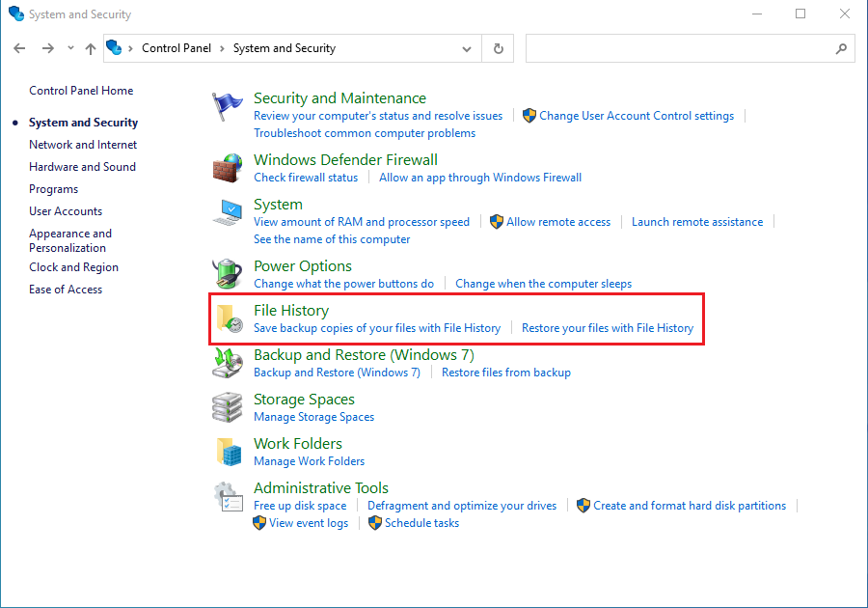Open the recent pages chevron next to forward
Viewport: 868px width, 608px height.
coord(69,47)
